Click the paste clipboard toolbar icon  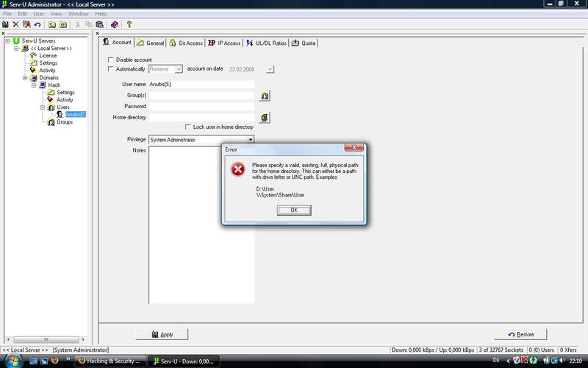tap(99, 24)
